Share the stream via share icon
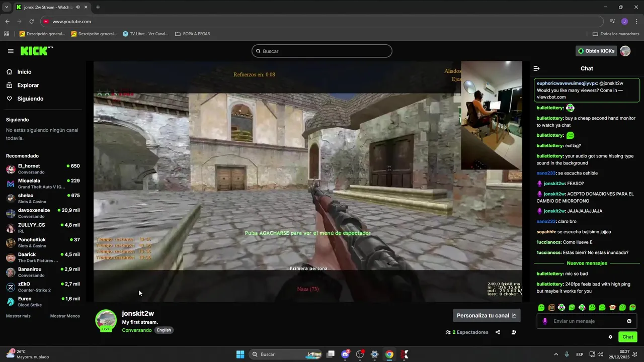 pos(498,332)
